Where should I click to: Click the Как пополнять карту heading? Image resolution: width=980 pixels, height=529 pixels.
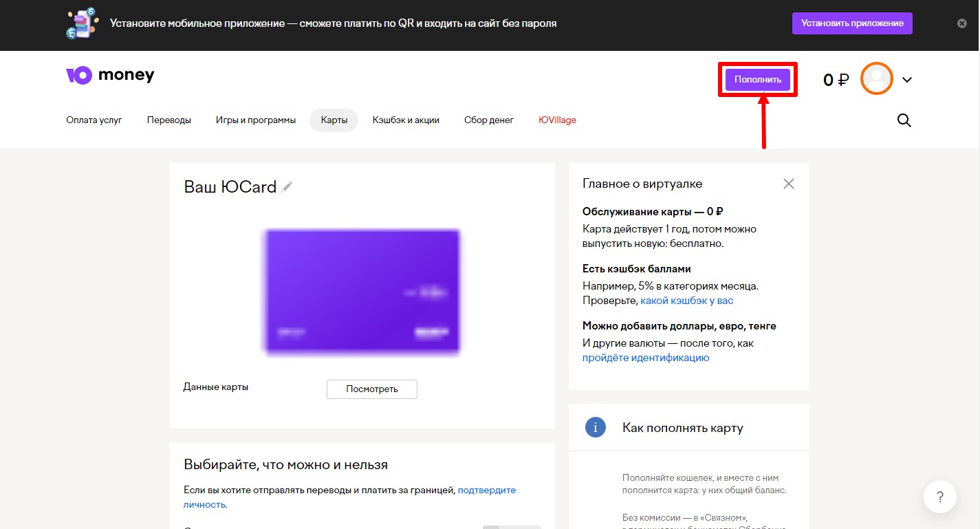tap(683, 428)
